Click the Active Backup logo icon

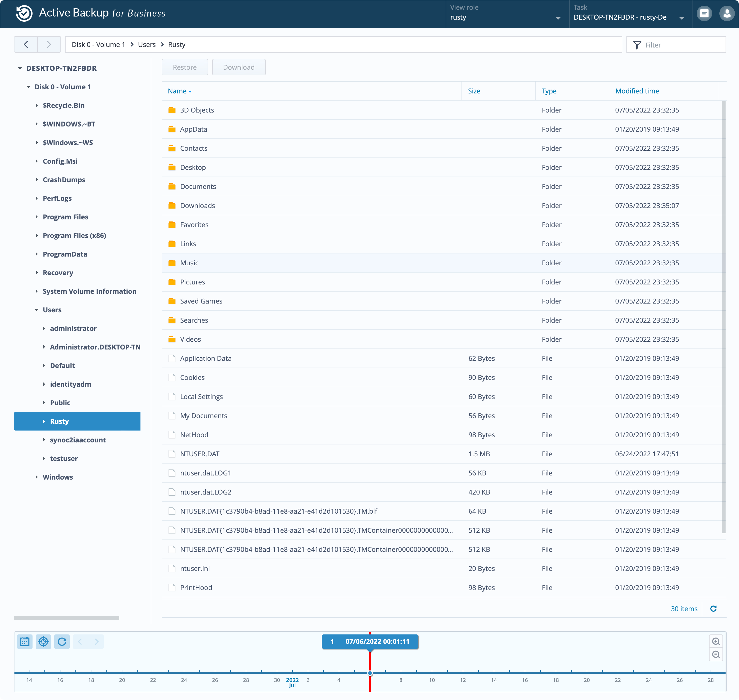coord(24,13)
